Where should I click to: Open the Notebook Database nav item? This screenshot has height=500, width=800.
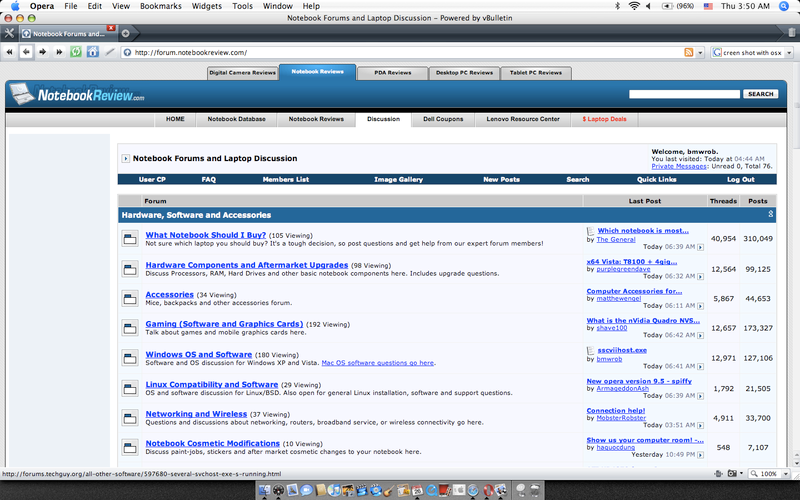236,119
